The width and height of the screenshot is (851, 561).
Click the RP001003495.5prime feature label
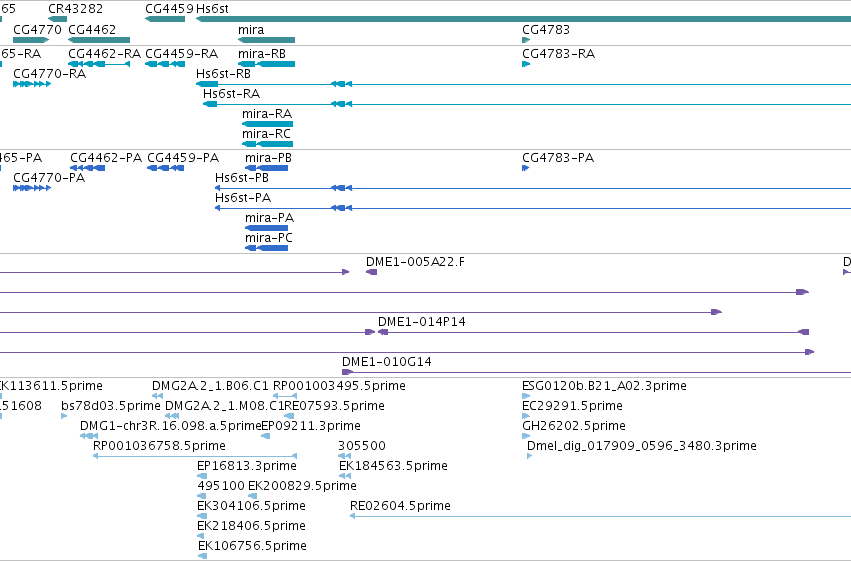(339, 386)
